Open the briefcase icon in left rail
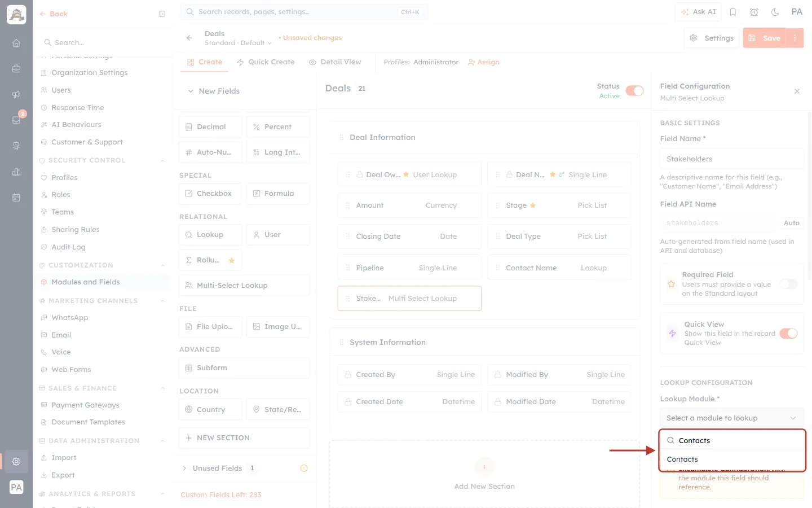812x508 pixels. [16, 68]
